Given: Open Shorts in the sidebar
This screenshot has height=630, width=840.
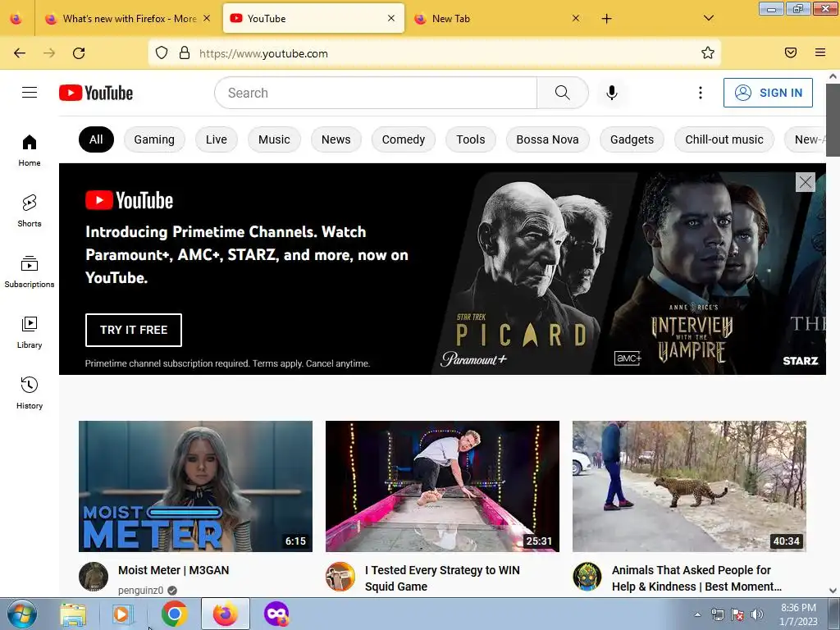Looking at the screenshot, I should pos(30,211).
